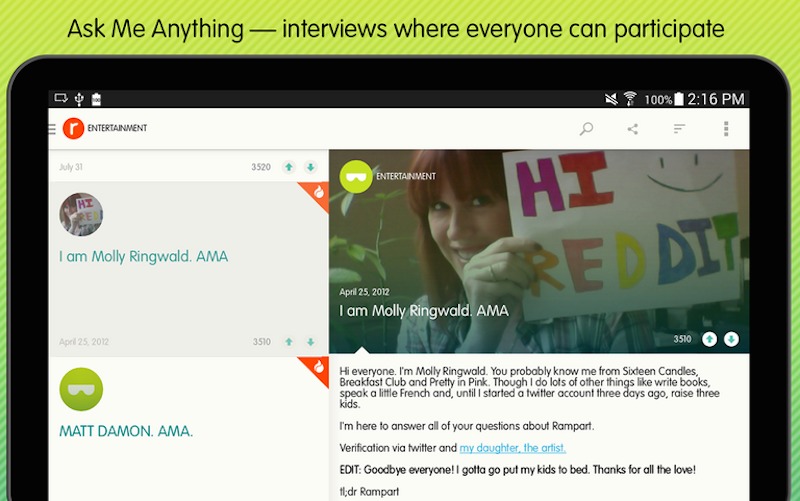Tap ENTERTAINMENT label over header image
The image size is (800, 501).
pos(406,177)
